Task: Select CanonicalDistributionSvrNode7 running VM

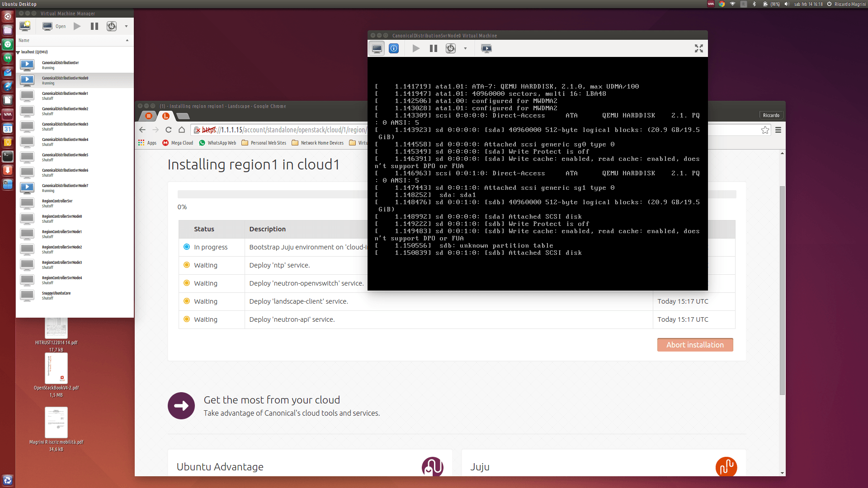Action: [x=75, y=188]
